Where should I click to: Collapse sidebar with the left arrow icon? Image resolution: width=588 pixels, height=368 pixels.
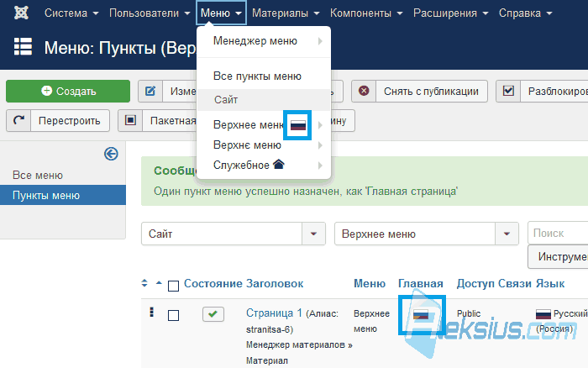pyautogui.click(x=111, y=154)
